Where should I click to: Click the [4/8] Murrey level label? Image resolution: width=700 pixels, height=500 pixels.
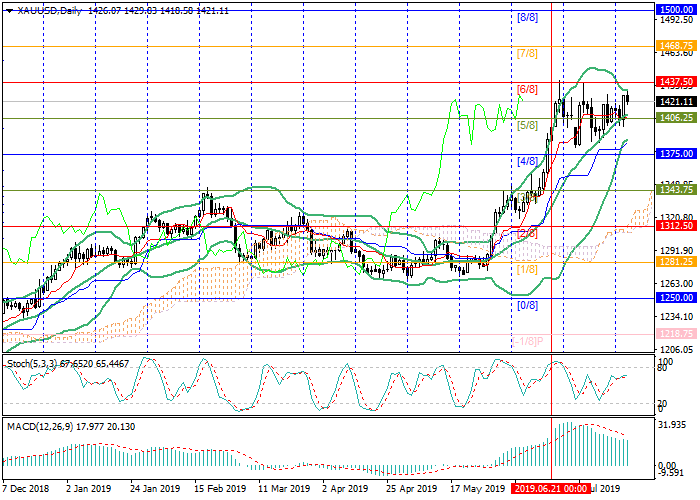[527, 162]
